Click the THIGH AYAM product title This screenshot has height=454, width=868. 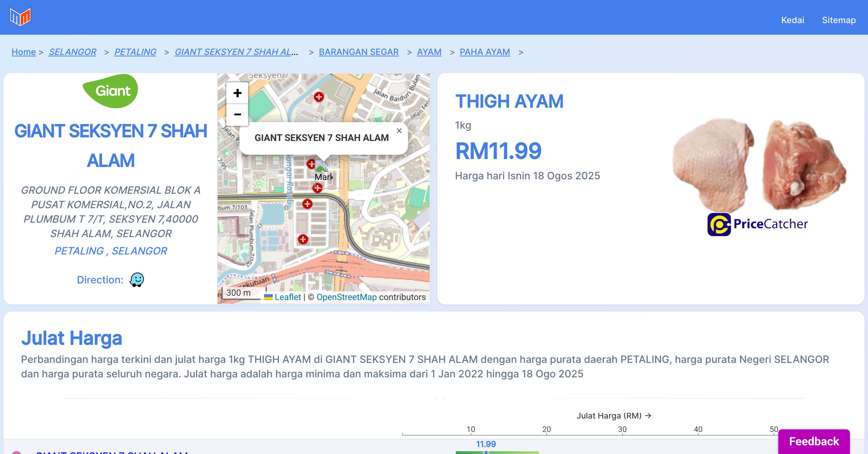(509, 101)
